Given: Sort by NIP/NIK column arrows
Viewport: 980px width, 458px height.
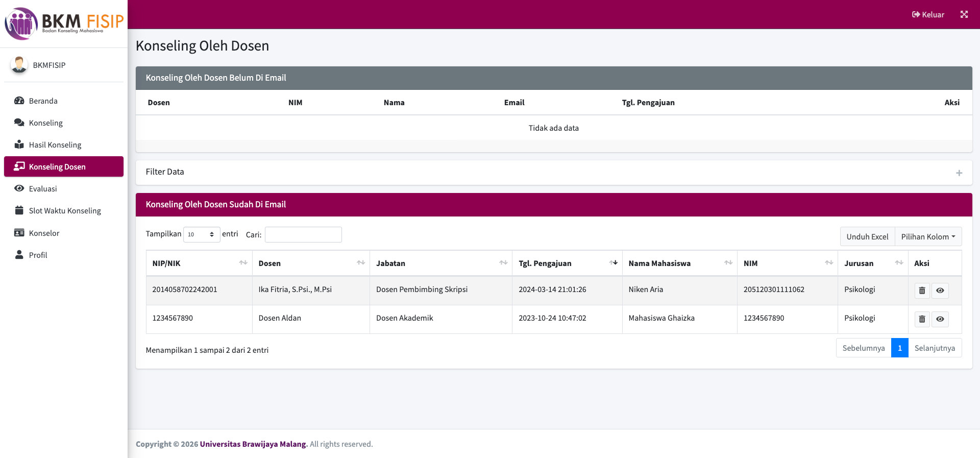Looking at the screenshot, I should click(x=243, y=263).
